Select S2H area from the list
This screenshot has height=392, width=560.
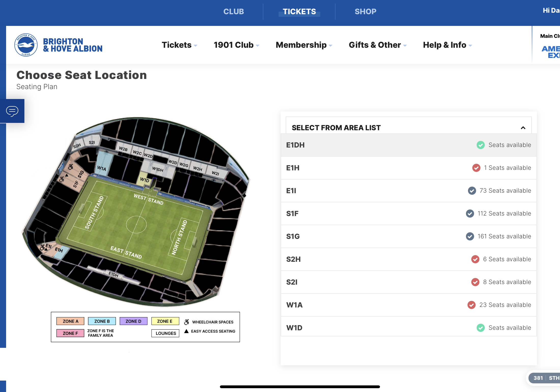[x=408, y=259]
